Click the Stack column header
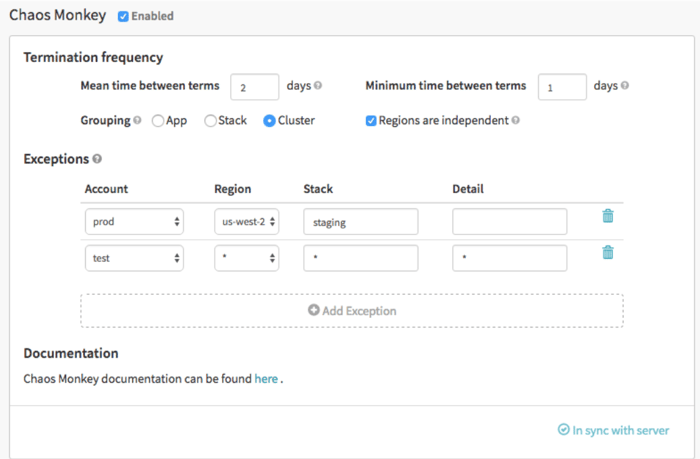 [318, 189]
